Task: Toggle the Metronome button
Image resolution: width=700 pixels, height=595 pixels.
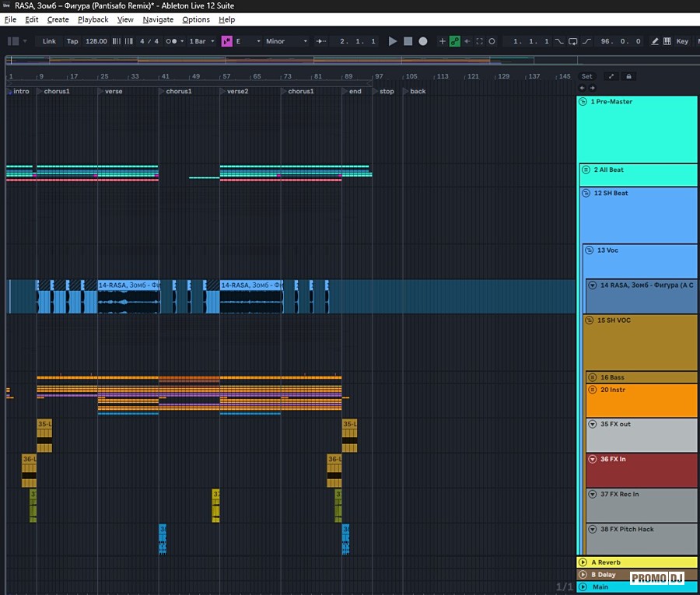Action: (x=173, y=41)
